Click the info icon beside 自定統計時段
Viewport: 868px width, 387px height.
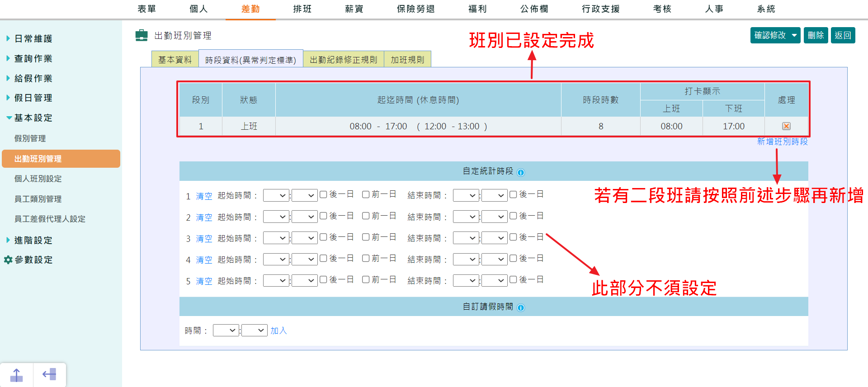pos(521,172)
